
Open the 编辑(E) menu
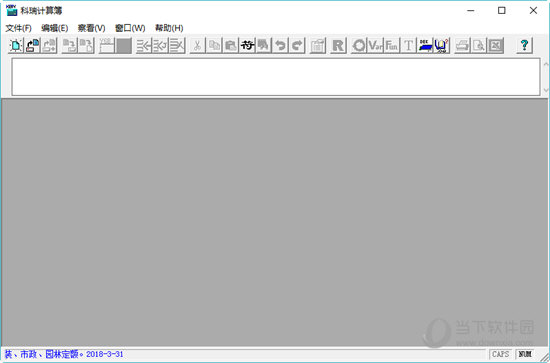tap(54, 28)
